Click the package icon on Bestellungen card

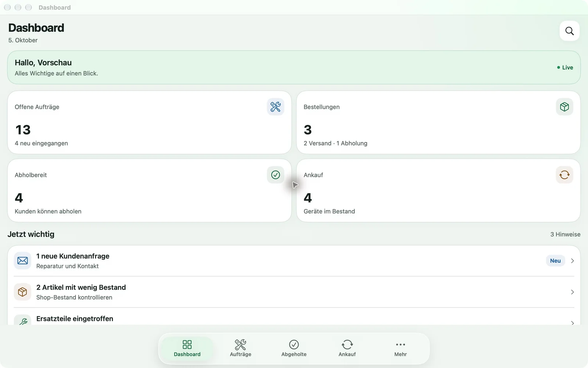pyautogui.click(x=564, y=107)
